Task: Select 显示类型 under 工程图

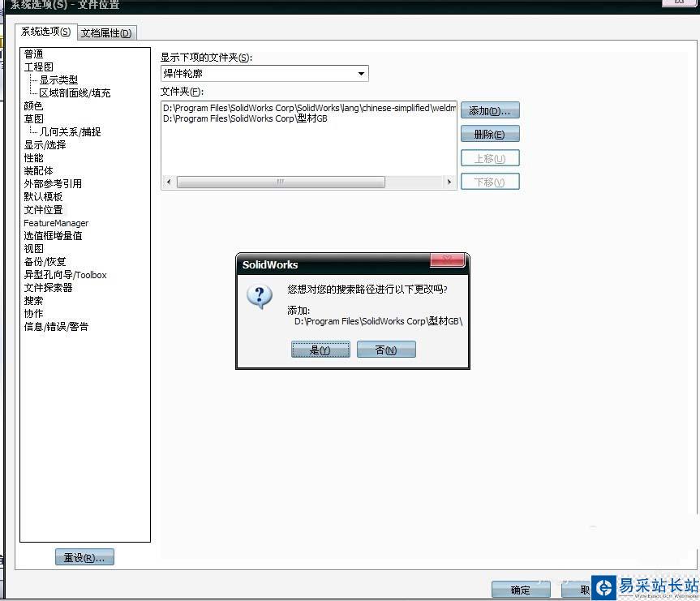Action: pyautogui.click(x=58, y=80)
